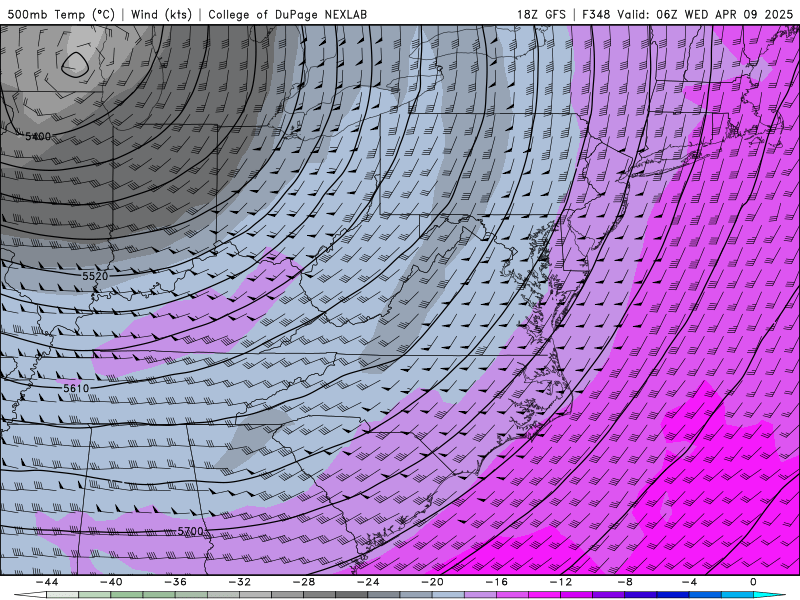Click the 5400 height contour label

(x=38, y=136)
